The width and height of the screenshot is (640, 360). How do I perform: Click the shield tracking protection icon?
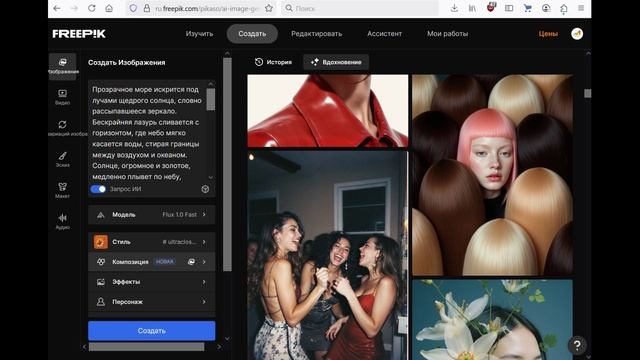(133, 8)
